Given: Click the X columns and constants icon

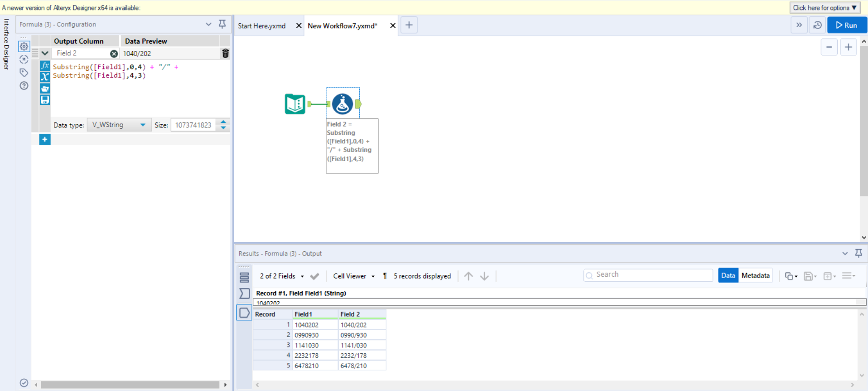Looking at the screenshot, I should click(x=45, y=77).
